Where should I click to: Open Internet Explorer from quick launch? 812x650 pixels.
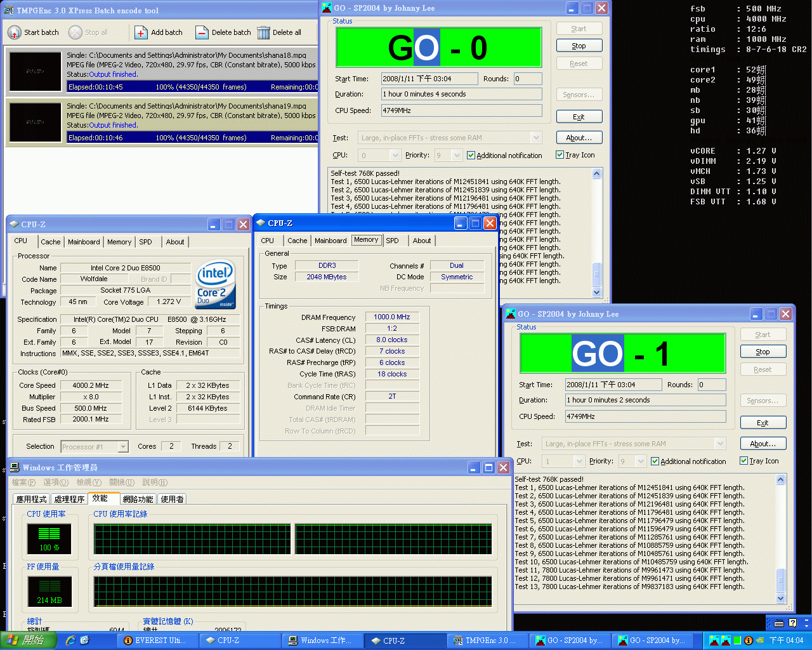click(x=70, y=640)
